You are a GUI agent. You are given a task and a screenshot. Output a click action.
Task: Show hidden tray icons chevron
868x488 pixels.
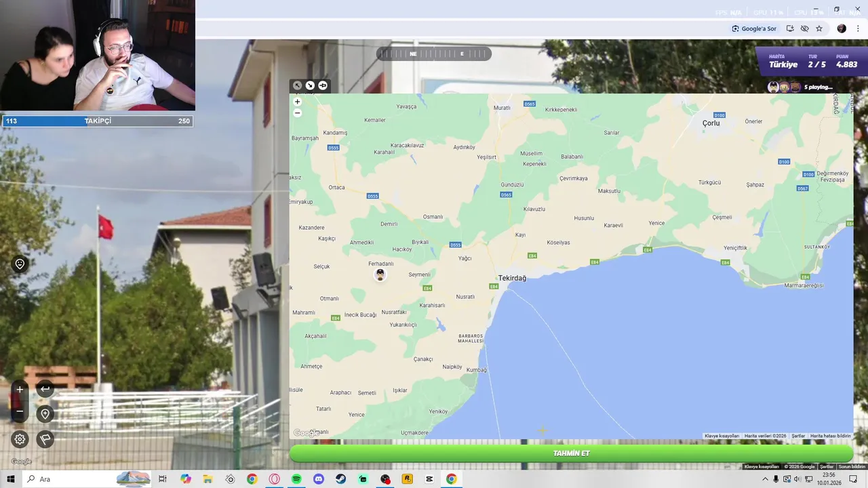(766, 479)
